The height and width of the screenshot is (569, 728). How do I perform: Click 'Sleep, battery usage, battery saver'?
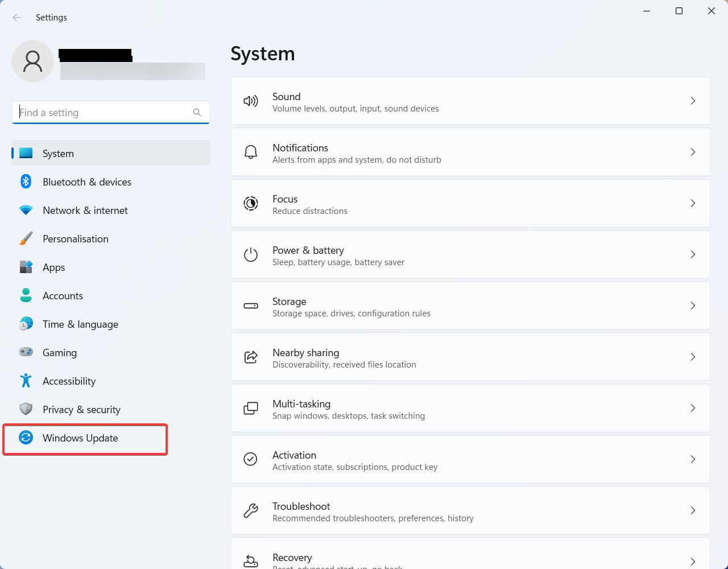[338, 262]
